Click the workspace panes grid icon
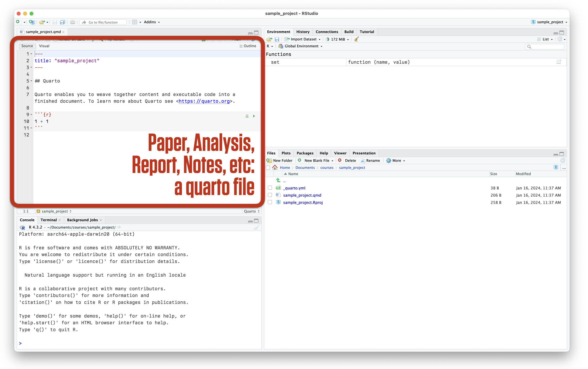The height and width of the screenshot is (369, 588). tap(134, 22)
